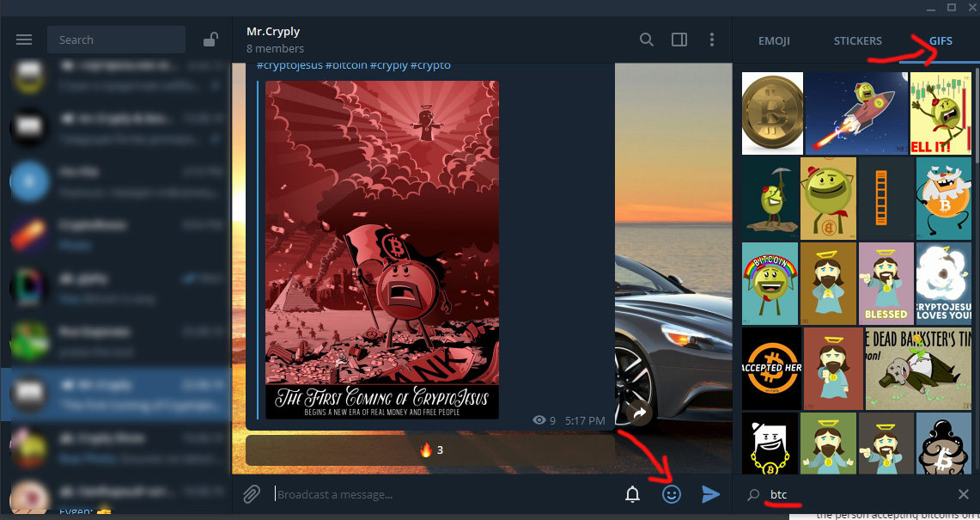The height and width of the screenshot is (520, 980).
Task: Click the lock icon beside Search
Action: pos(210,40)
